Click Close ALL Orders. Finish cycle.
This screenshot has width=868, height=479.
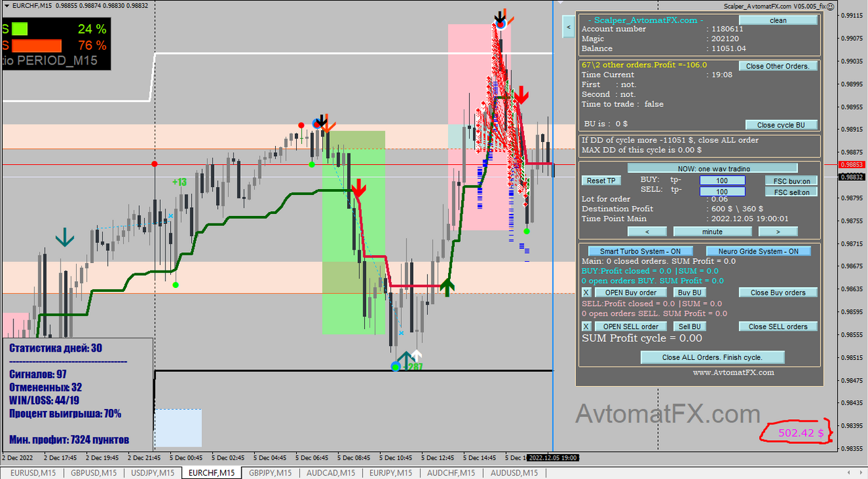click(x=713, y=357)
